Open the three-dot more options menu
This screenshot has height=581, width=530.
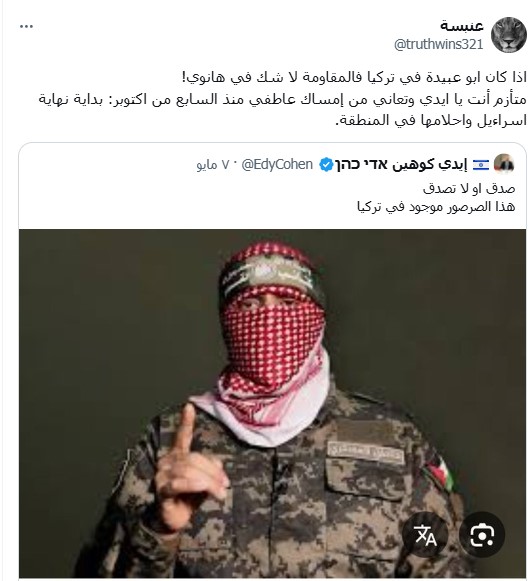click(26, 26)
